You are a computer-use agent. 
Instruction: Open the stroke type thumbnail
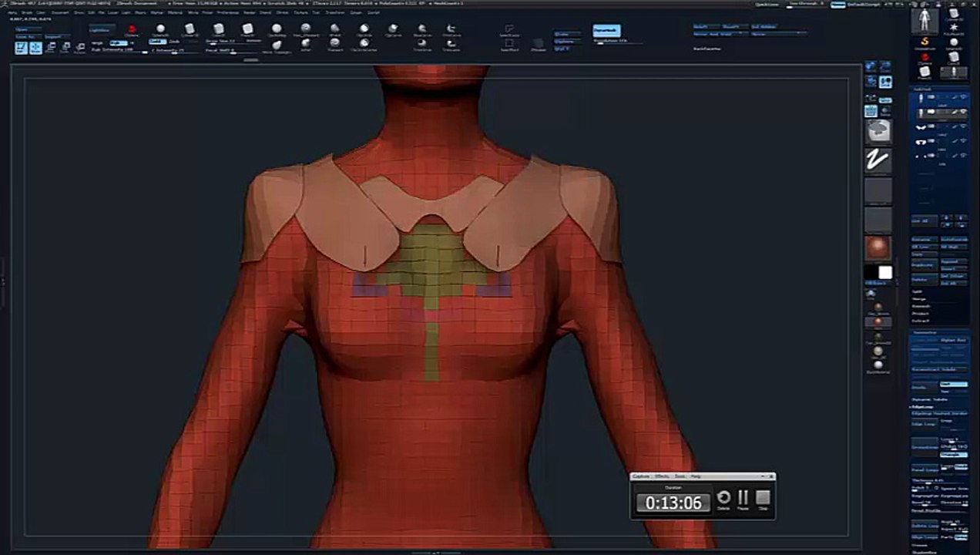tap(878, 160)
